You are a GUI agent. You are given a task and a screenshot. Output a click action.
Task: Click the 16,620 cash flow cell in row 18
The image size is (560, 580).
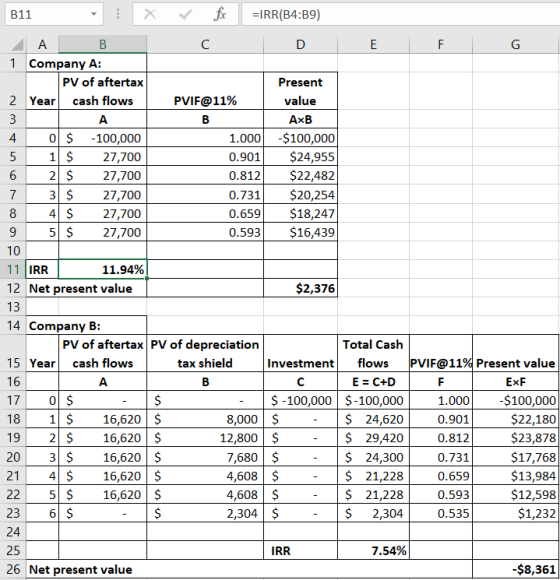[x=102, y=419]
